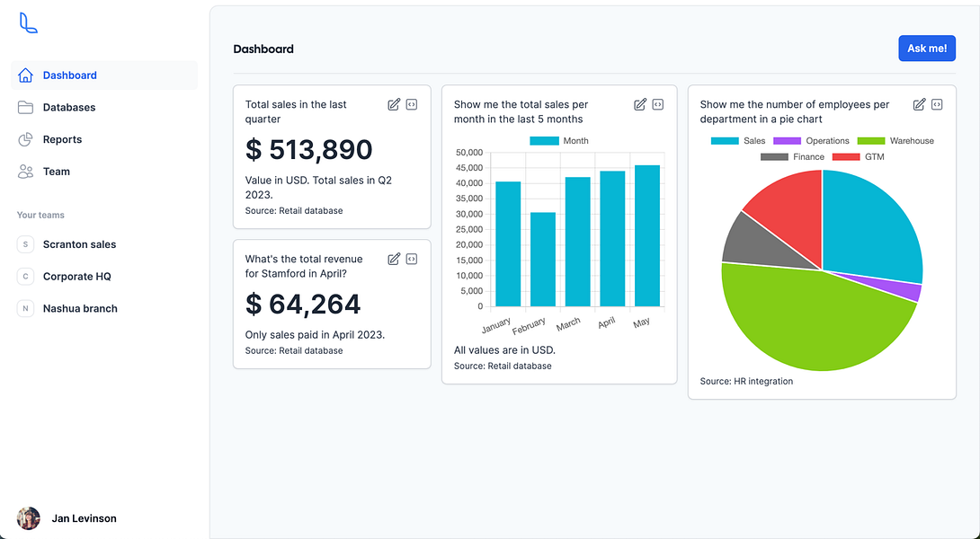This screenshot has width=980, height=539.
Task: Open the Team page in sidebar
Action: (103, 171)
